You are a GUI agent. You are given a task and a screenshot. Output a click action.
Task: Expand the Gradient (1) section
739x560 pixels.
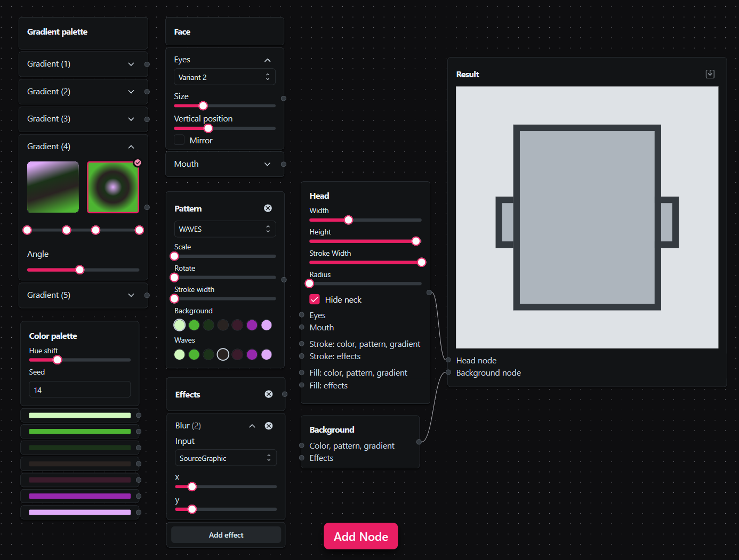[131, 64]
